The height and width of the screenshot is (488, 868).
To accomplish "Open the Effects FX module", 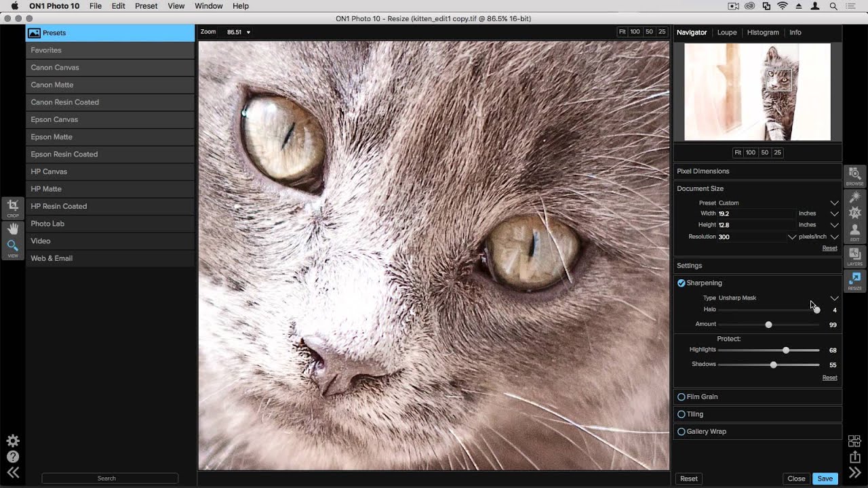I will pyautogui.click(x=854, y=213).
